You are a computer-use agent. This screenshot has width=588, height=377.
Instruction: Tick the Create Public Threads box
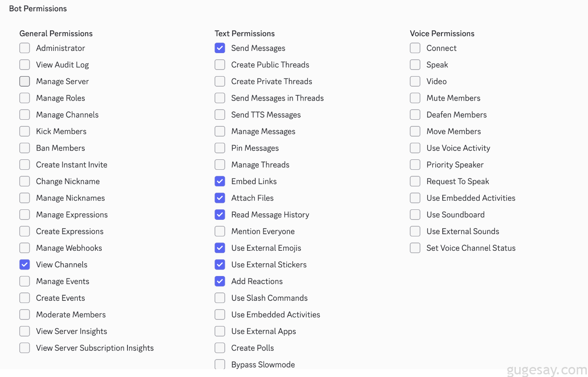220,65
